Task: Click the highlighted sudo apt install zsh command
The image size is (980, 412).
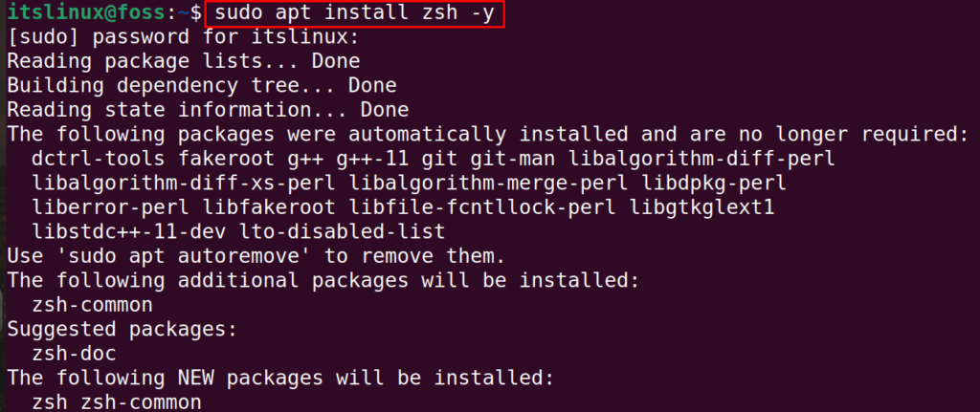Action: pos(354,14)
